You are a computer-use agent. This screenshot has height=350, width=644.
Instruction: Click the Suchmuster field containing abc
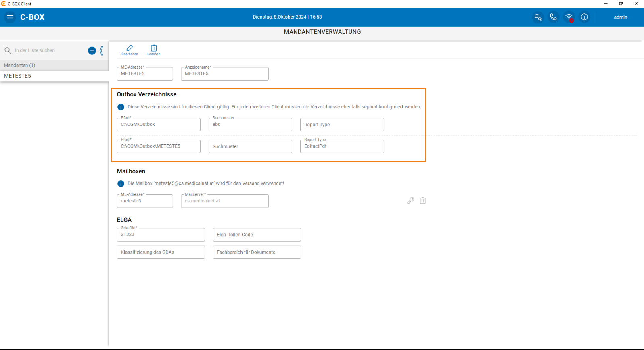coord(250,125)
